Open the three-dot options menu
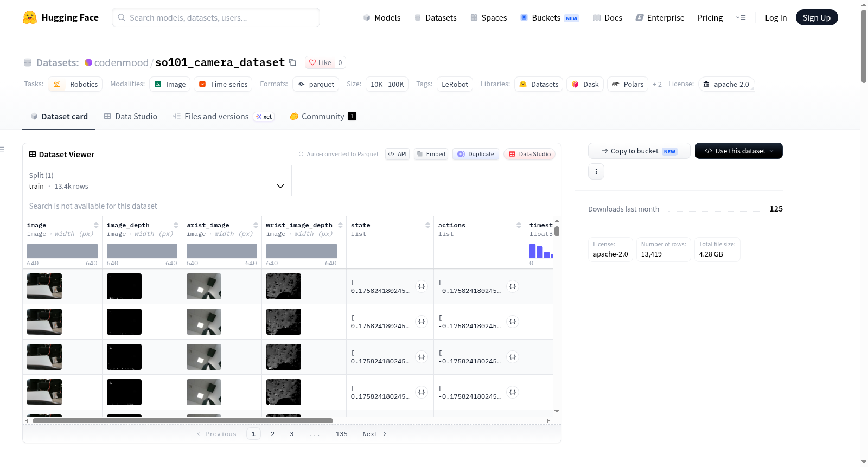 click(596, 171)
